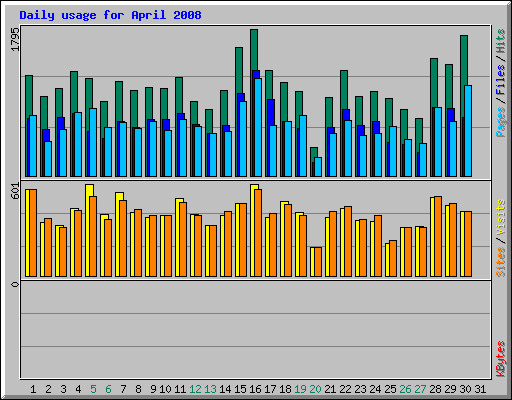The width and height of the screenshot is (512, 400).
Task: Click day 16 on the date axis
Action: point(255,389)
